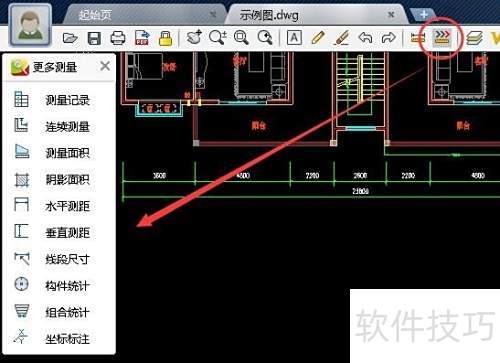Click the 7200 dimension text in drawing
The image size is (500, 363).
pyautogui.click(x=312, y=175)
